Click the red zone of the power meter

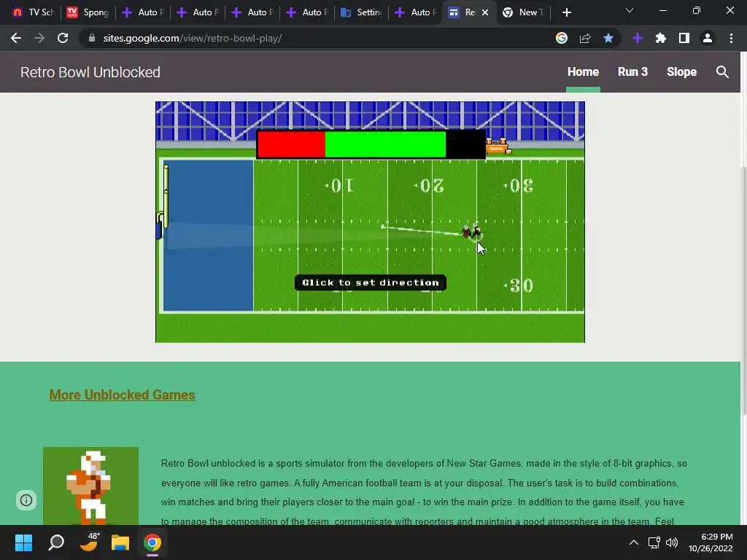(292, 144)
